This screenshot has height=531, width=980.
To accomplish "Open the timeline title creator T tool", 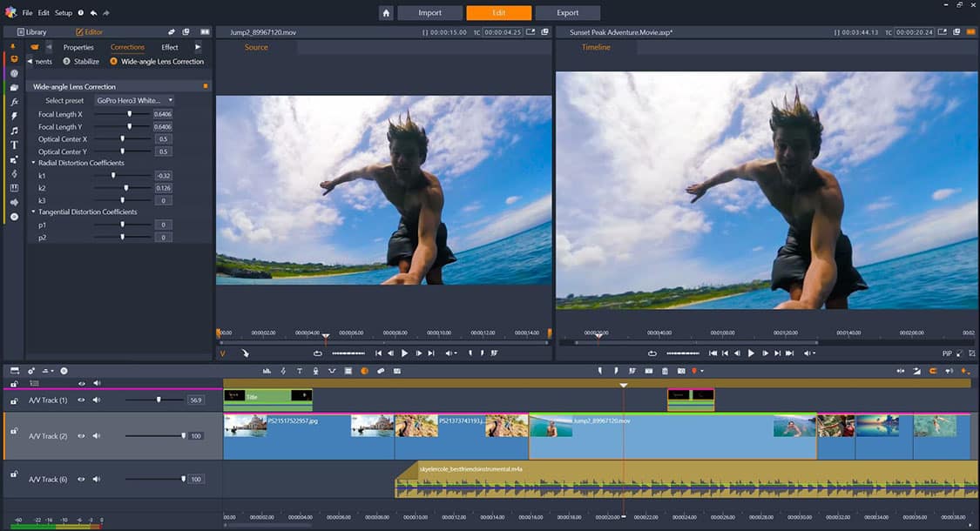I will pos(300,371).
